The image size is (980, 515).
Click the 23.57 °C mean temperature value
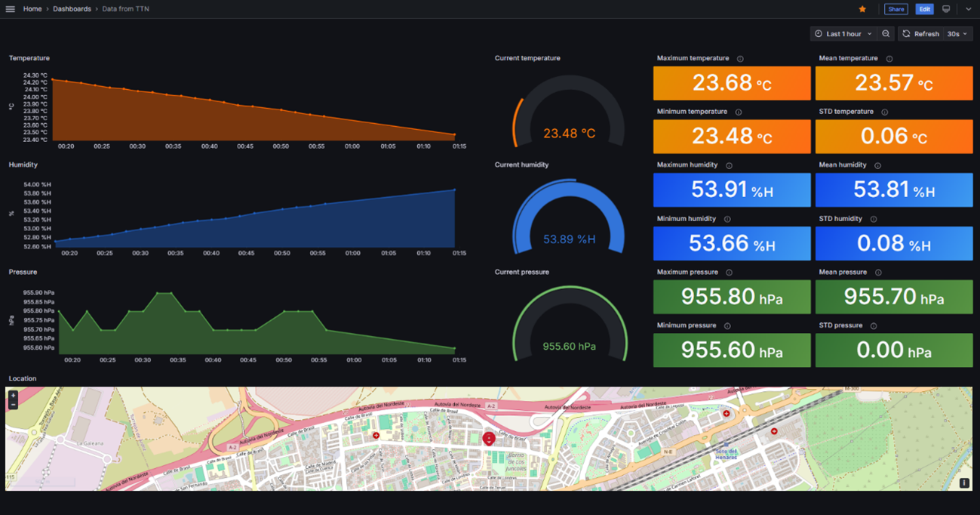(x=894, y=83)
